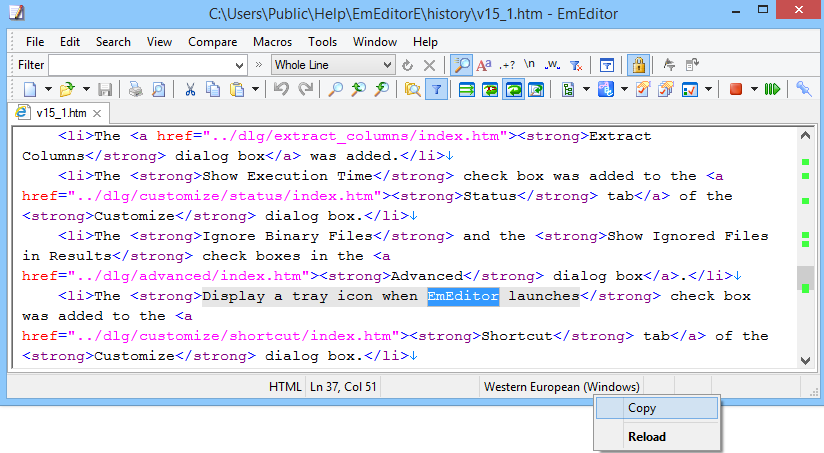Toggle Escape Sequence (\n) filter option

click(529, 65)
